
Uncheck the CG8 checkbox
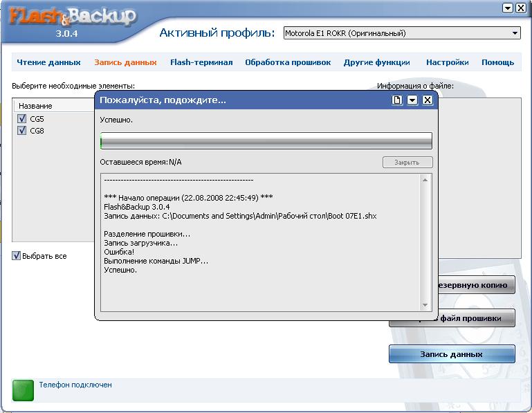[21, 130]
